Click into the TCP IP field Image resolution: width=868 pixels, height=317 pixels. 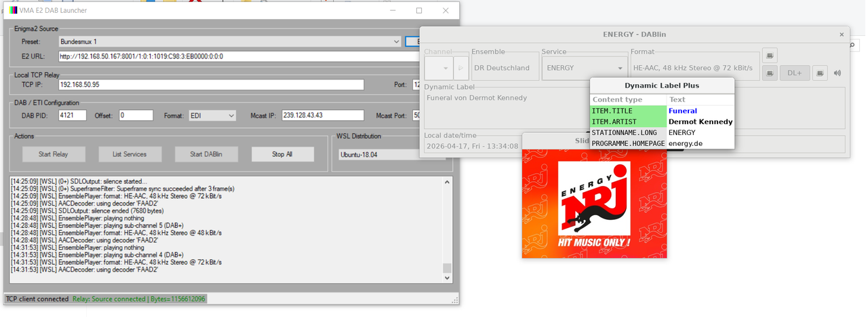(x=211, y=85)
